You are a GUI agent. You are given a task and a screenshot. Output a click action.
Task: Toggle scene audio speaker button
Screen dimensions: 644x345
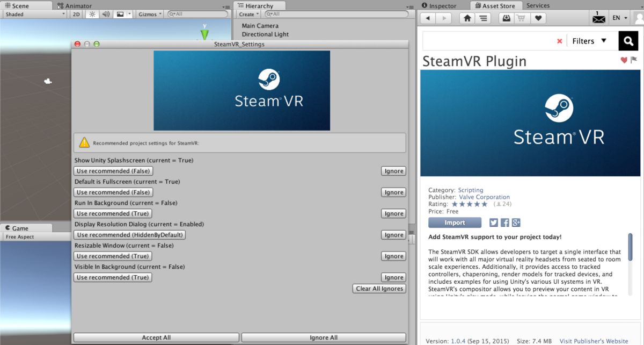point(106,15)
